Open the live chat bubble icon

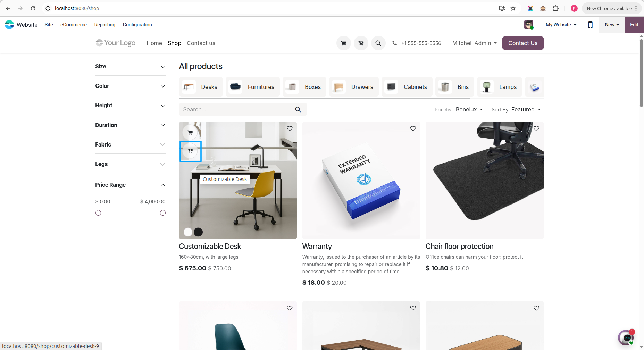coord(626,337)
